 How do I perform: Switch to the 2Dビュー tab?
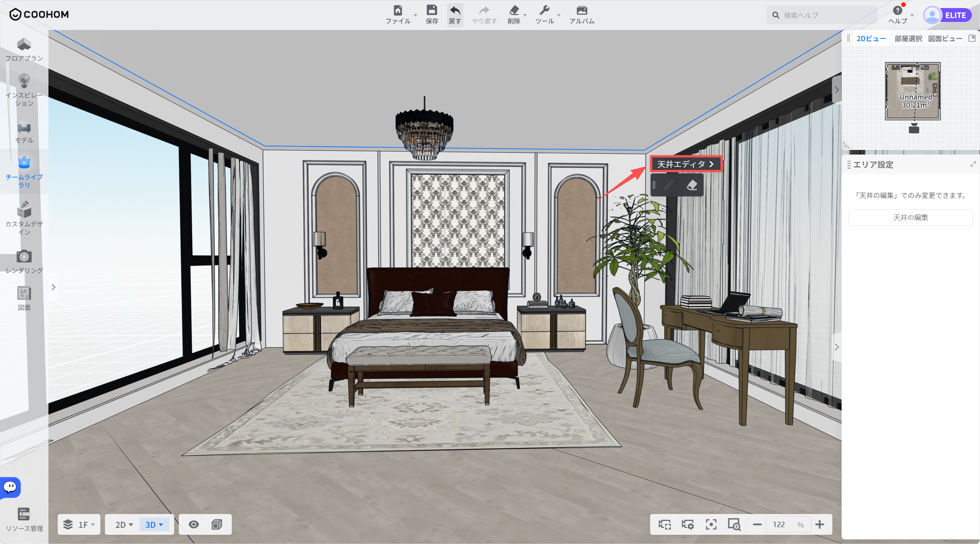pyautogui.click(x=871, y=38)
